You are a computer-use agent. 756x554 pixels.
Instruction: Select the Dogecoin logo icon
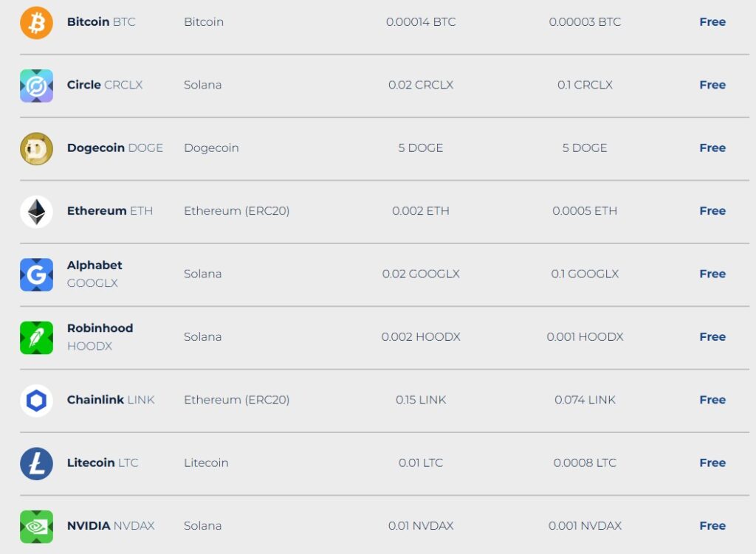[35, 148]
